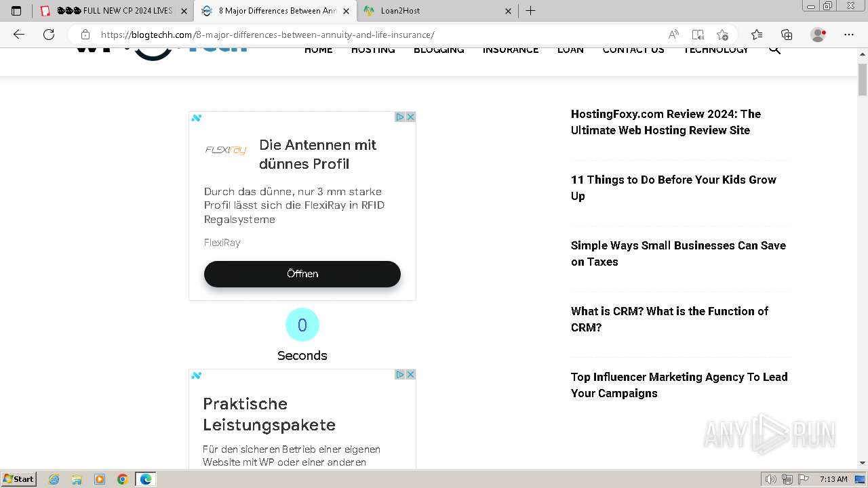Add page to favorites star icon
This screenshot has width=868, height=488.
pyautogui.click(x=722, y=35)
